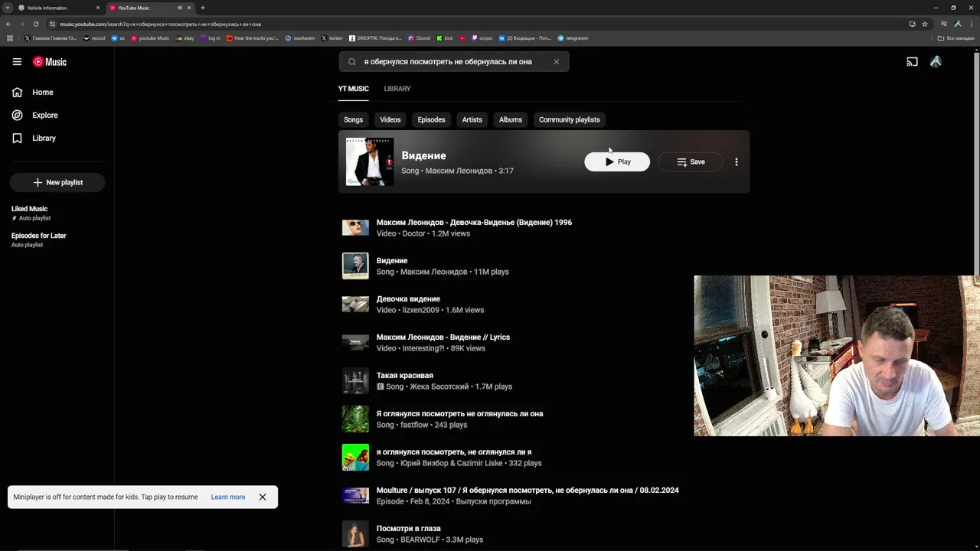Viewport: 980px width, 551px height.
Task: Open the hamburger guide menu
Action: (x=17, y=62)
